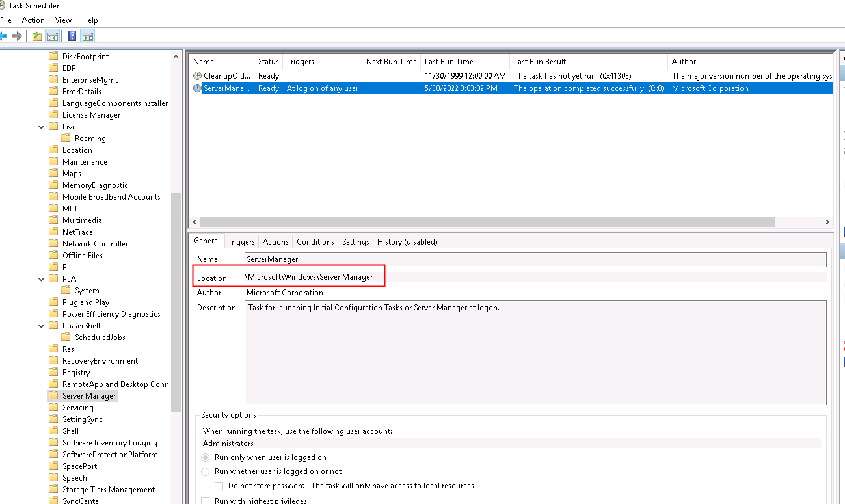Toggle Show/Hide Console Tree toolbar icon
Screen dimensions: 845x504
coord(53,36)
